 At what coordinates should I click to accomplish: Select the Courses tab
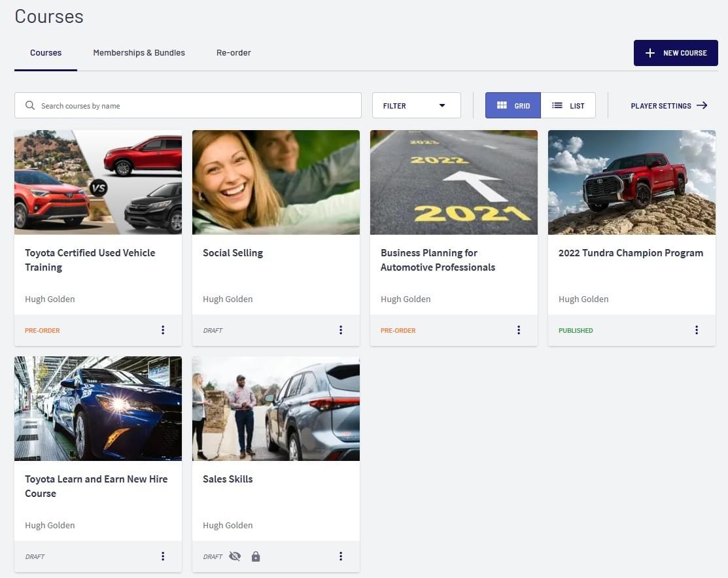(x=46, y=53)
